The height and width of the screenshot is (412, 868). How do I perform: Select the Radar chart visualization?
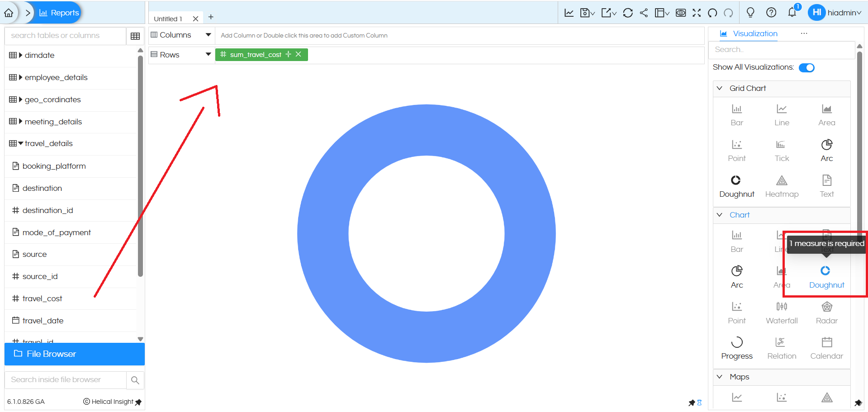826,312
